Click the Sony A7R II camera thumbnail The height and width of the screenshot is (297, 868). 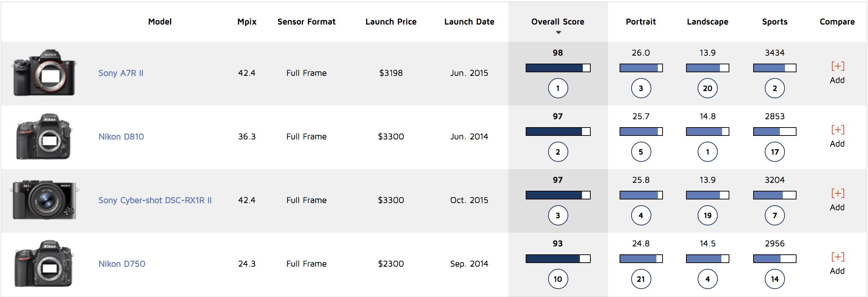44,73
